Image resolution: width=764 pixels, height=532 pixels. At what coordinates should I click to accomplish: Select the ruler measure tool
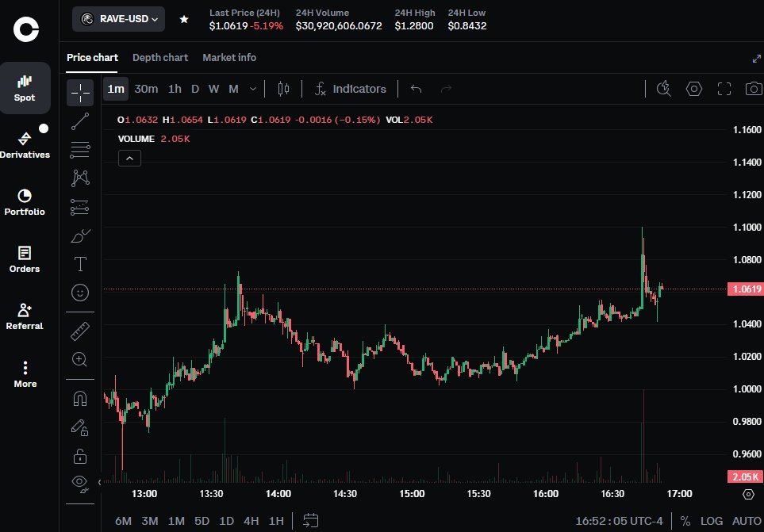pos(80,331)
